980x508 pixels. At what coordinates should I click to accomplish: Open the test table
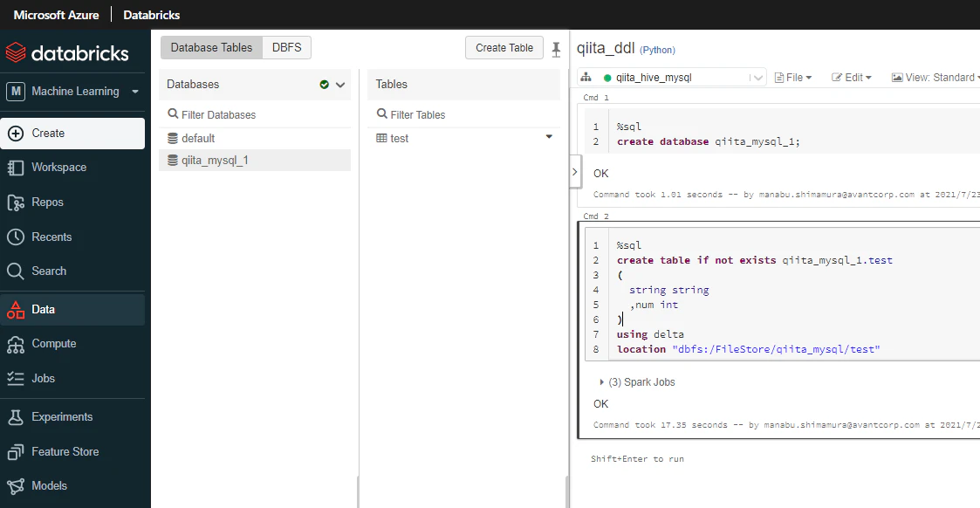(400, 138)
